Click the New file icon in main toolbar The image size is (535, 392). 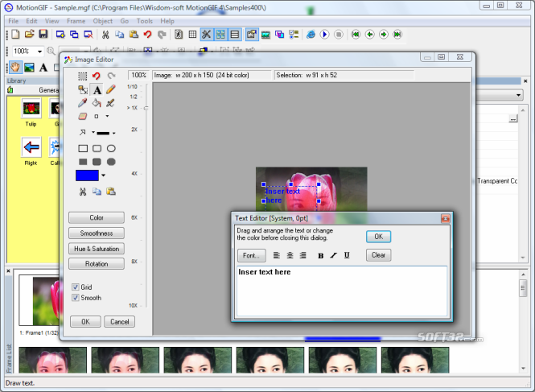coord(15,34)
